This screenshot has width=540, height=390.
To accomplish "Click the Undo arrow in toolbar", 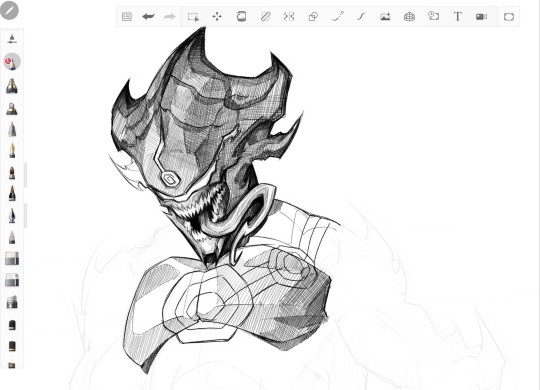I will pyautogui.click(x=148, y=17).
